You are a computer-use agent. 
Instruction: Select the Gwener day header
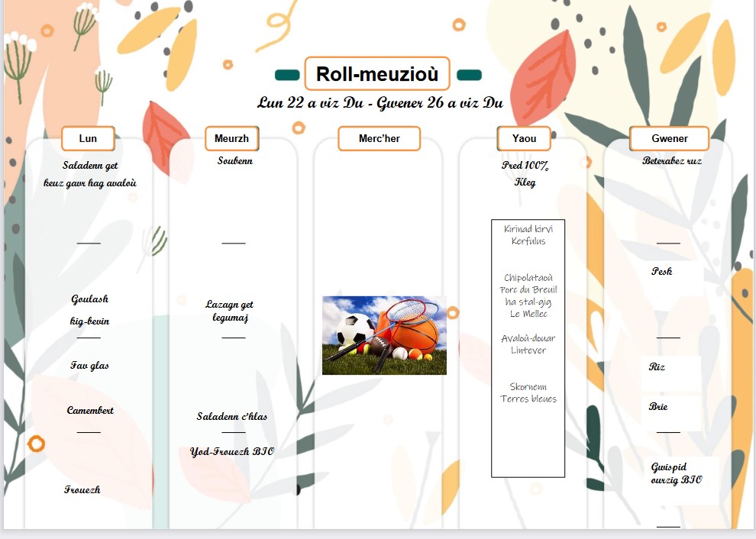[x=669, y=138]
